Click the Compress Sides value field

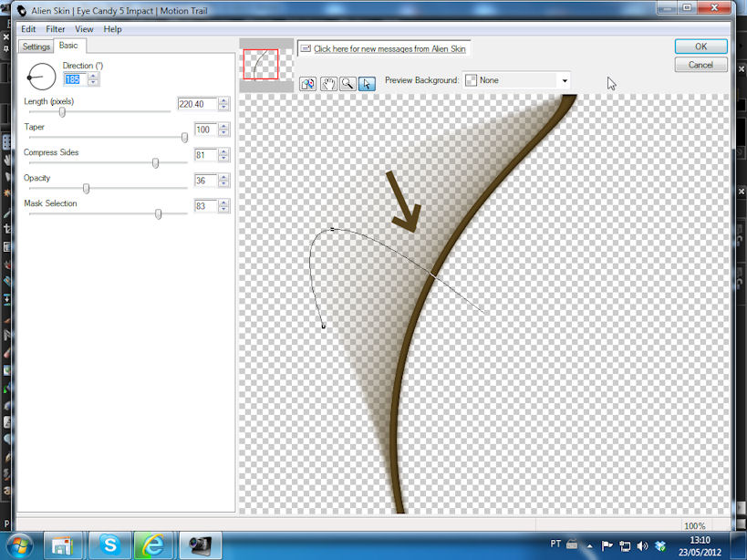click(206, 155)
